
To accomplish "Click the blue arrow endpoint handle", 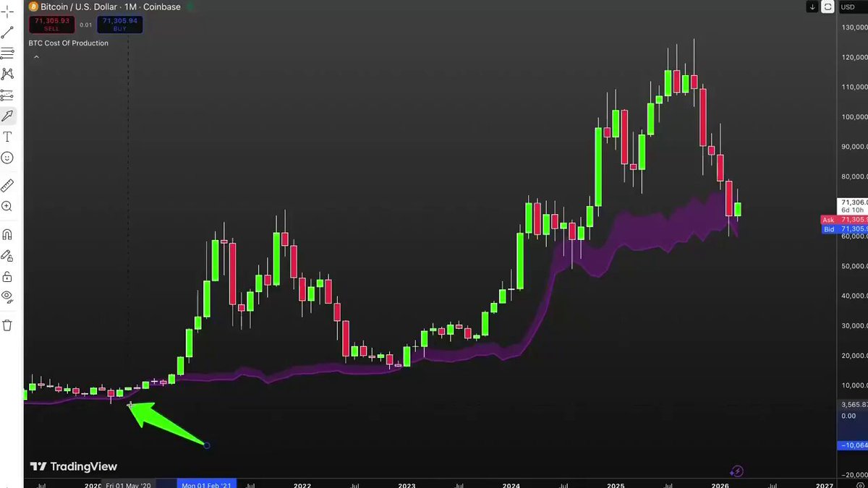I will (207, 445).
